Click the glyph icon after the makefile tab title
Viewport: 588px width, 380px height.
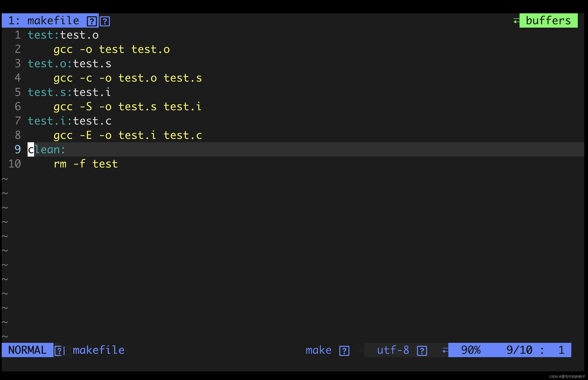point(92,21)
